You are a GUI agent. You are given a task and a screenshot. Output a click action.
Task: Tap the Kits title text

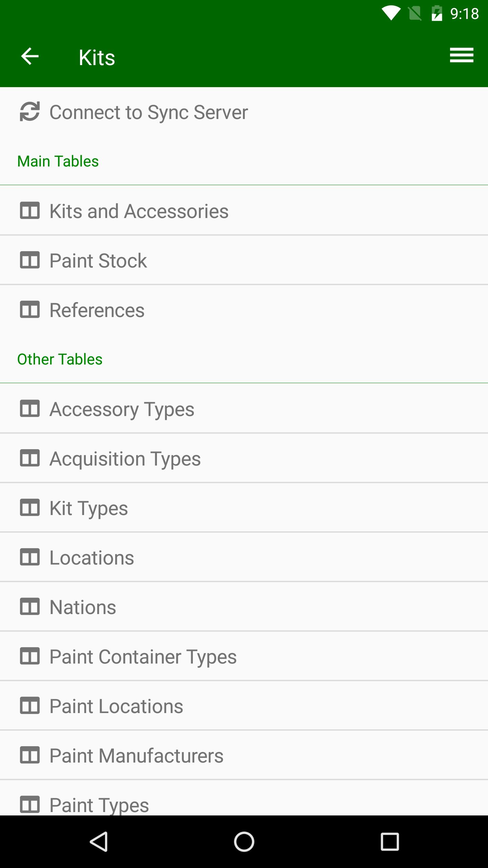[x=97, y=57]
